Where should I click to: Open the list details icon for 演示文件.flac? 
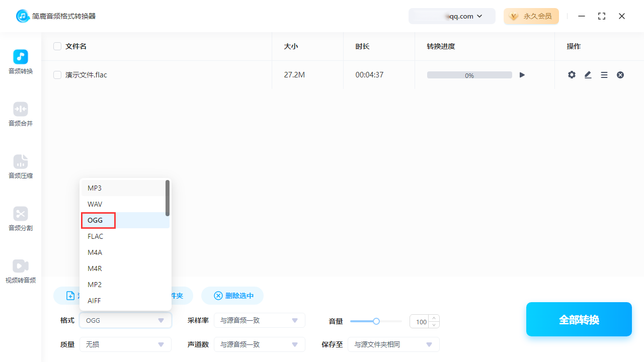604,74
